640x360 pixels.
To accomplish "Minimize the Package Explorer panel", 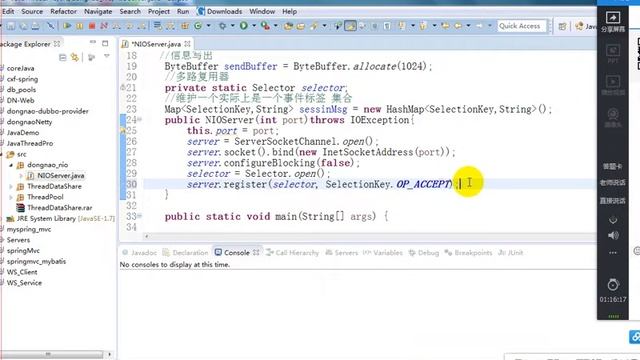I will (93, 42).
